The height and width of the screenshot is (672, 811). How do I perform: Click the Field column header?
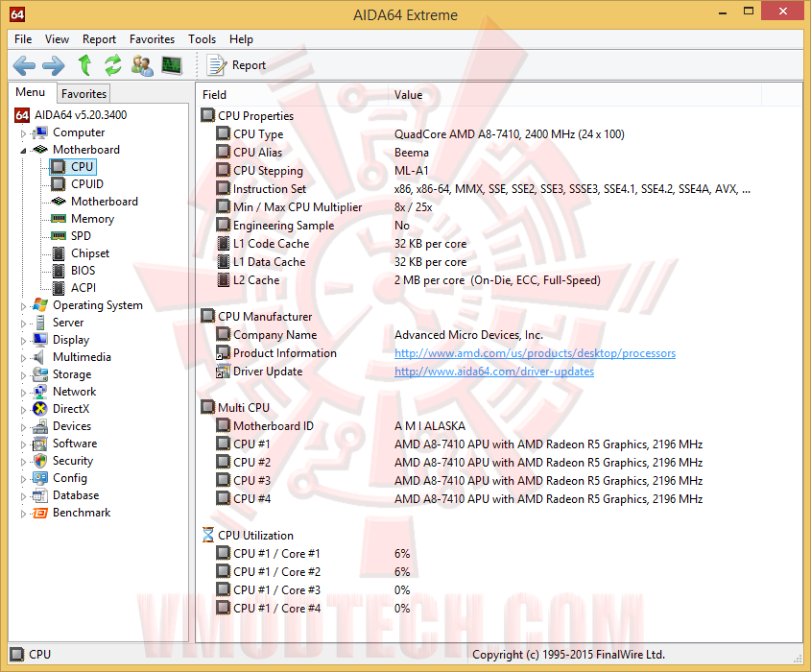coord(292,95)
